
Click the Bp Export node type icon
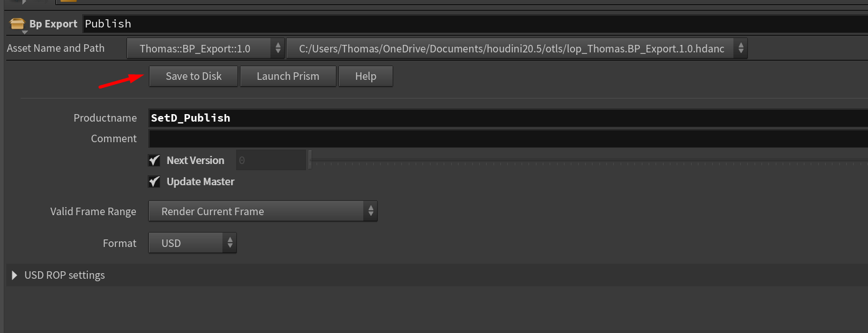click(x=17, y=24)
